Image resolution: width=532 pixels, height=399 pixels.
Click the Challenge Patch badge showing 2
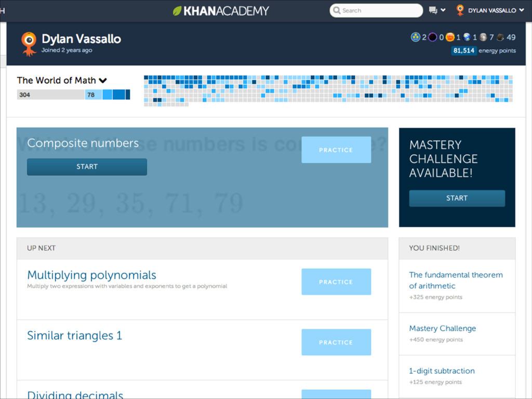pos(415,37)
